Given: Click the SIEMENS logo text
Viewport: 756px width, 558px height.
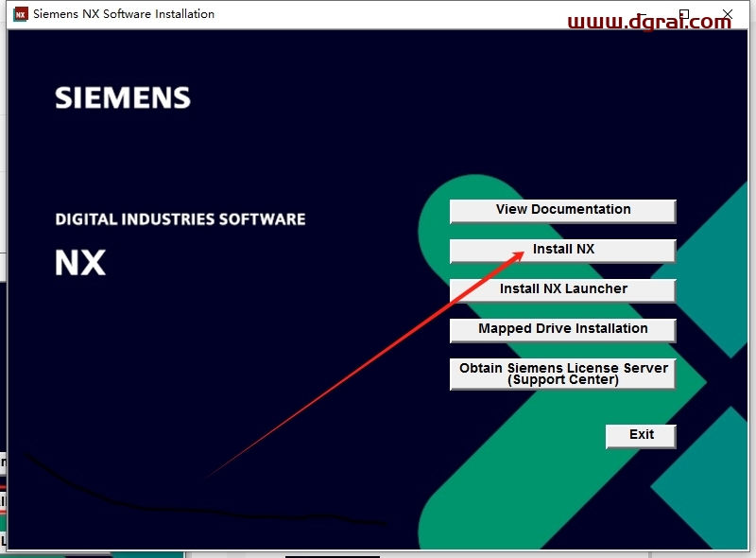Looking at the screenshot, I should coord(123,97).
